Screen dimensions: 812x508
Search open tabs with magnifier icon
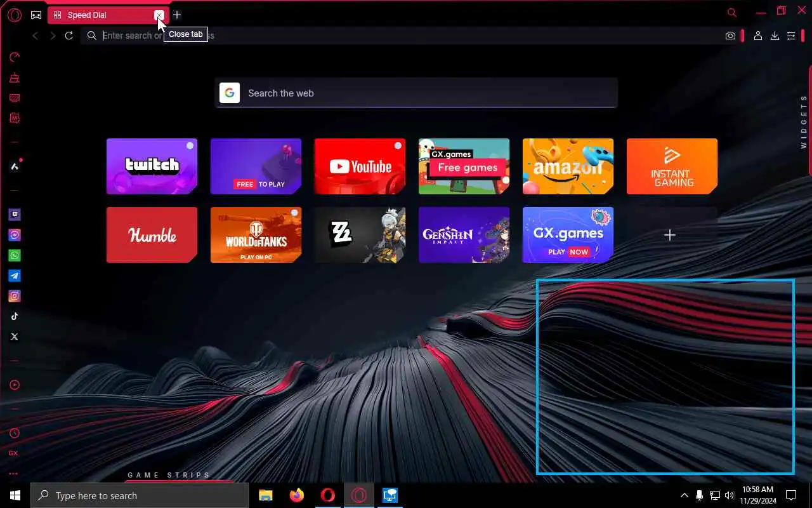pyautogui.click(x=731, y=13)
